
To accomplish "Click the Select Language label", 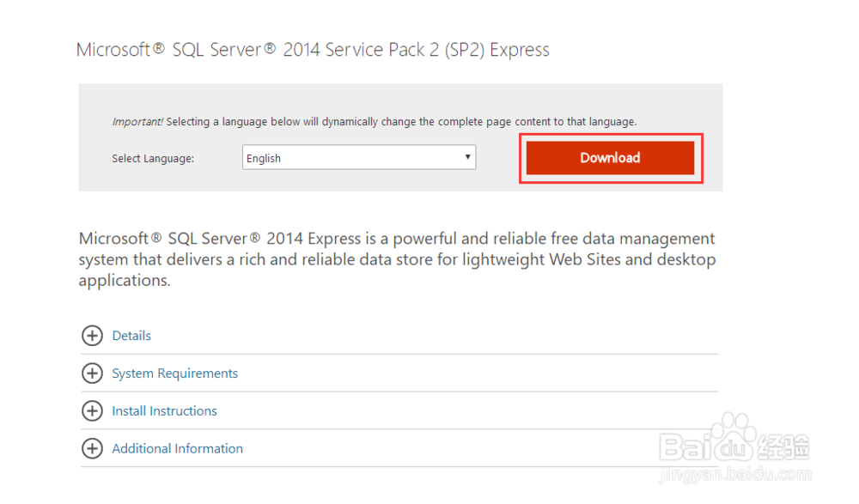I will point(152,159).
